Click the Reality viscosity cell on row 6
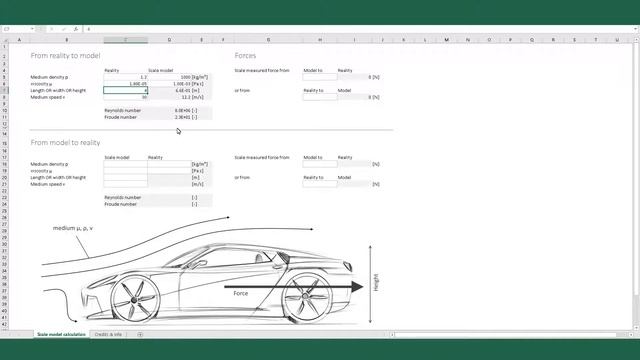640x360 pixels. [x=125, y=84]
